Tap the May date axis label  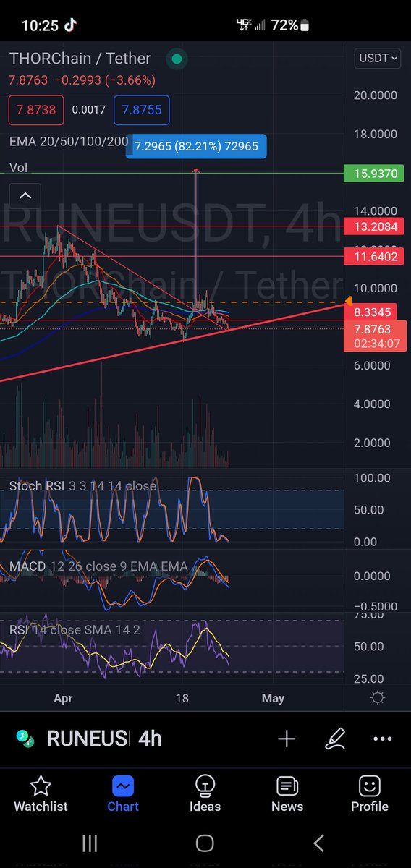click(x=273, y=698)
